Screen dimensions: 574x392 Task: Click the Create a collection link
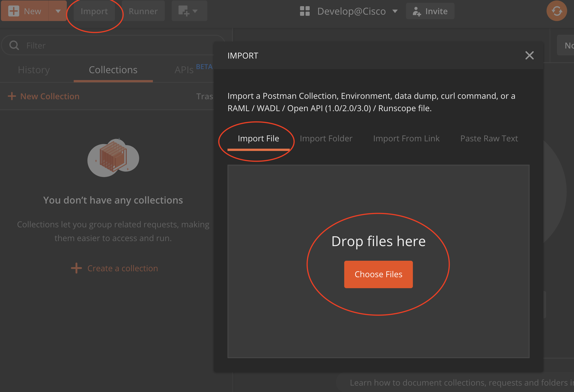(122, 268)
